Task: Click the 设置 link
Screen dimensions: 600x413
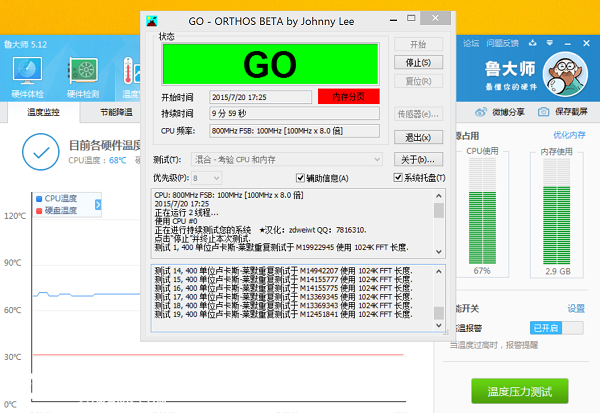Action: pyautogui.click(x=576, y=308)
